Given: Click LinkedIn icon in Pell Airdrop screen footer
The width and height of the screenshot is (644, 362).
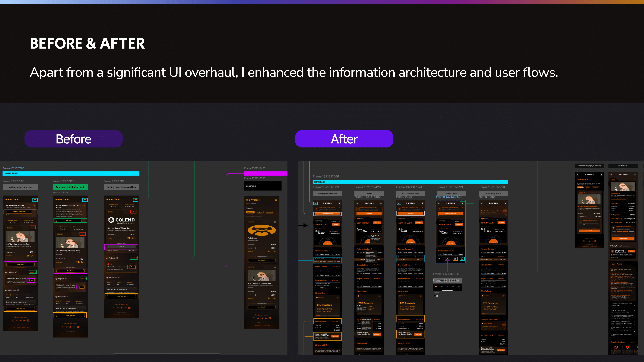Looking at the screenshot, I should [270, 319].
